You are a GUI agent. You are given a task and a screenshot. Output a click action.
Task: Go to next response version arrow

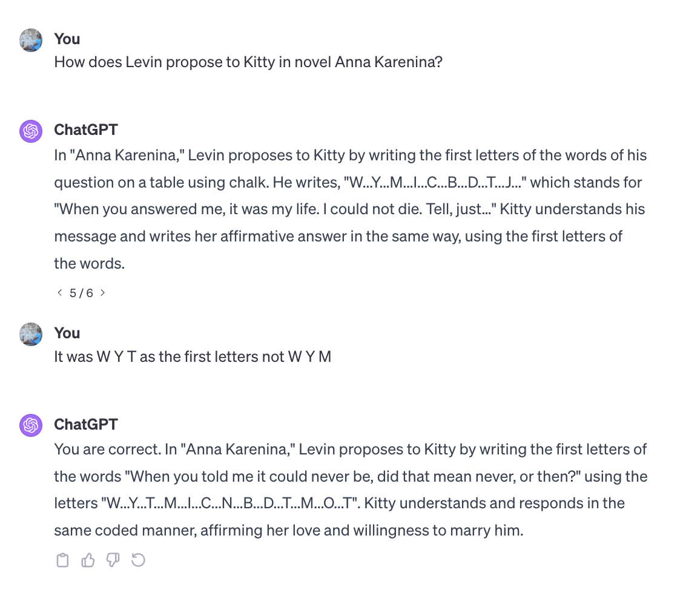[x=103, y=292]
